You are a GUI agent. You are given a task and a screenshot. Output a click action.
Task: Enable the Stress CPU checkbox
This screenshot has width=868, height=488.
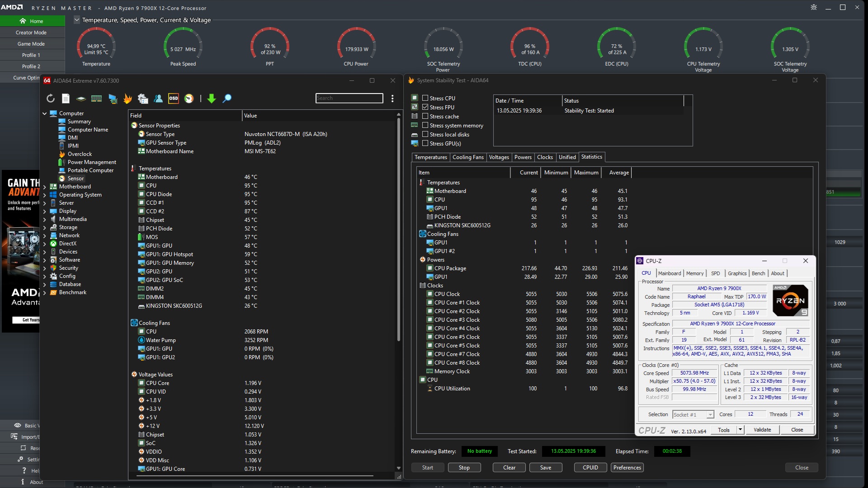click(425, 98)
